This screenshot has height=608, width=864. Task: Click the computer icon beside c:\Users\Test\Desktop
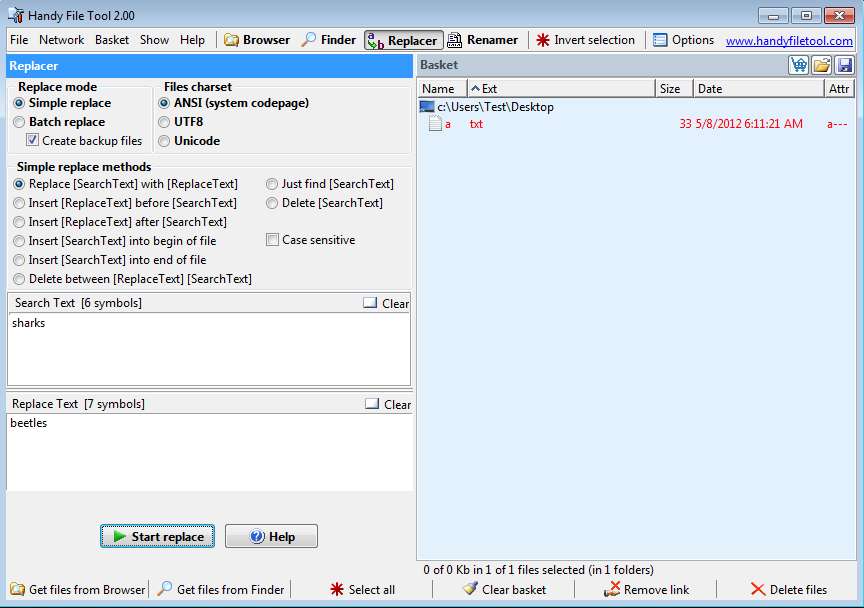point(426,106)
